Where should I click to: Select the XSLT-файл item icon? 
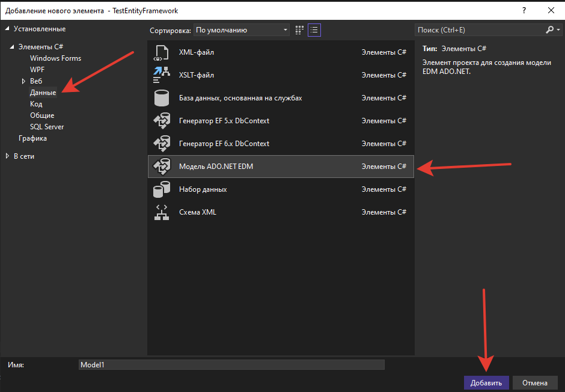(161, 75)
